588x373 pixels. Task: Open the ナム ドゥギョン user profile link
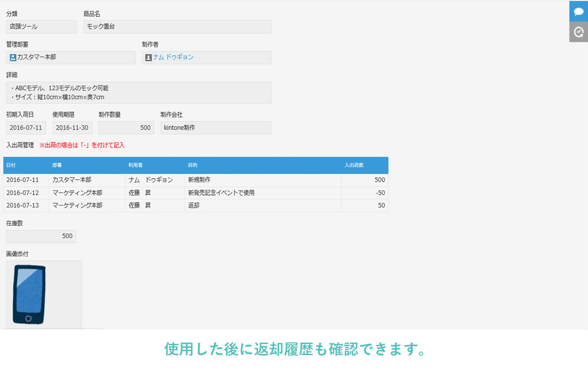coord(173,57)
